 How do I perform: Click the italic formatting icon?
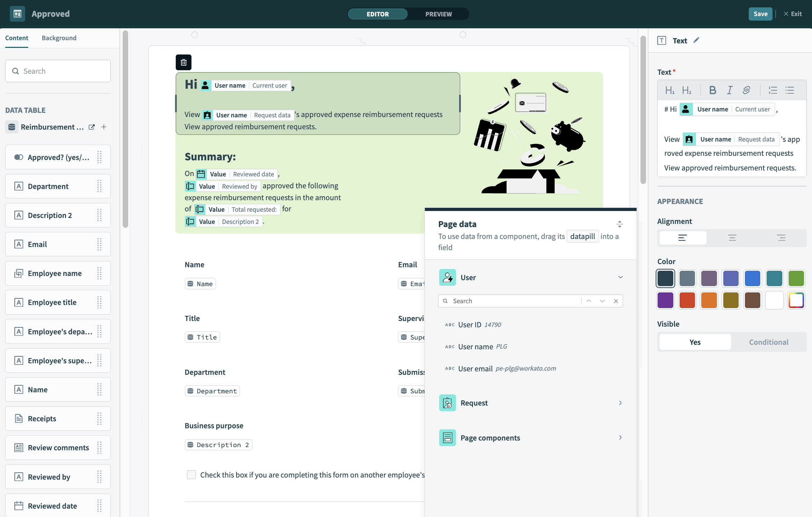click(x=729, y=90)
